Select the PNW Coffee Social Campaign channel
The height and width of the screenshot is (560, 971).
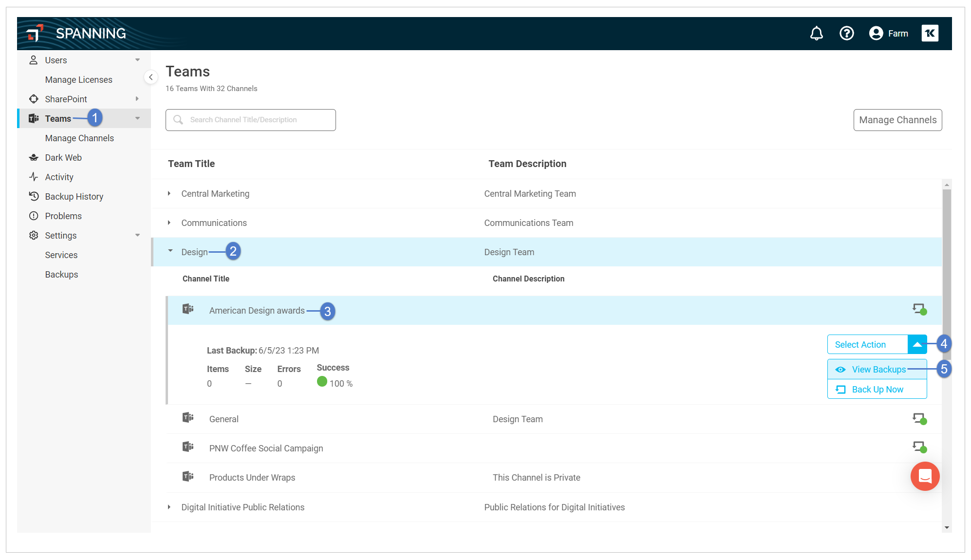pos(554,448)
